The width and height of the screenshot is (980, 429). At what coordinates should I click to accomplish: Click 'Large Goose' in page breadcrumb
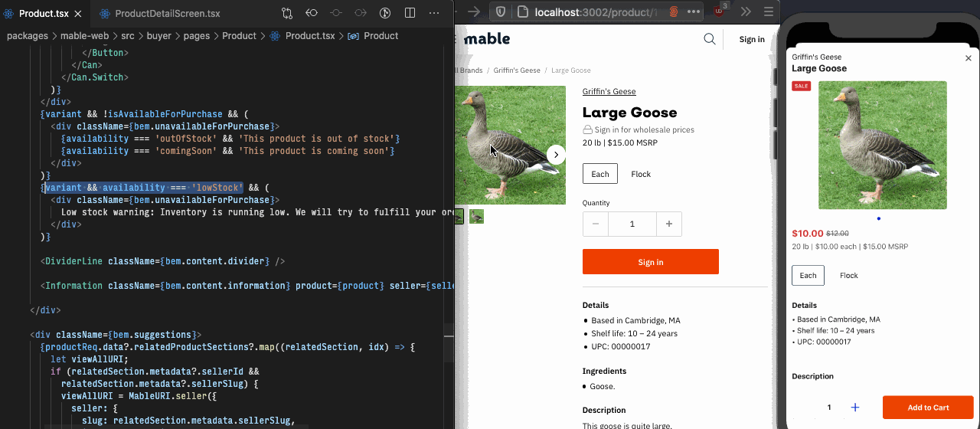(x=571, y=70)
